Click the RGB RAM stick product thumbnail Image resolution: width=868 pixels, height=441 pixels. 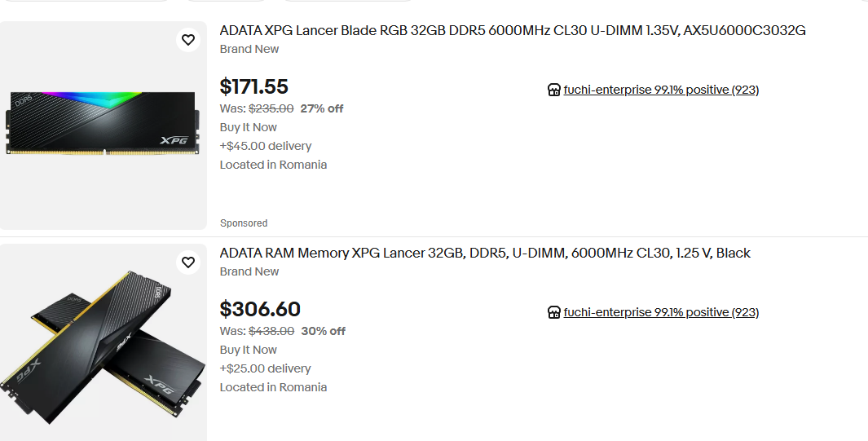pos(104,122)
